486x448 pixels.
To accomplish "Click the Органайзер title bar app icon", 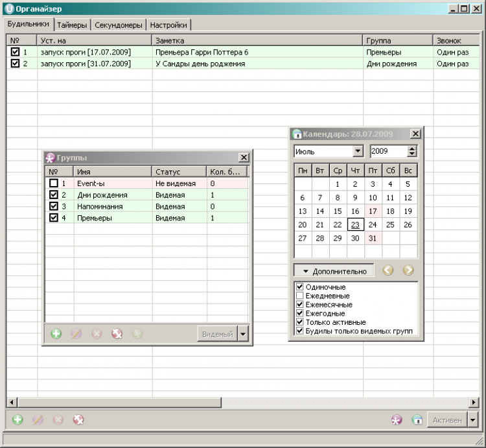I will point(10,8).
